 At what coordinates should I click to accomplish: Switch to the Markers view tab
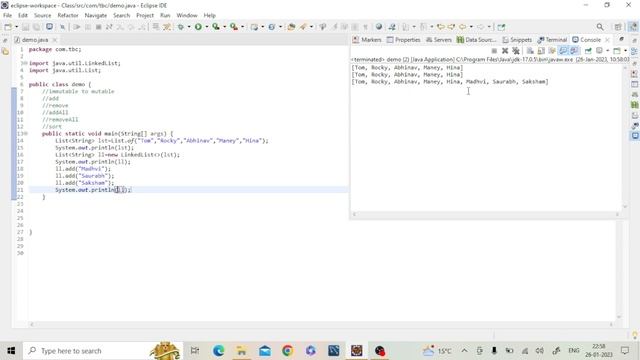(367, 40)
